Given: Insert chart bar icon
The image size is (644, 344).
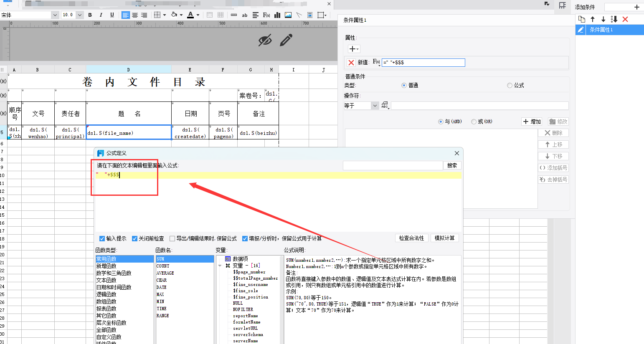Looking at the screenshot, I should [x=277, y=15].
